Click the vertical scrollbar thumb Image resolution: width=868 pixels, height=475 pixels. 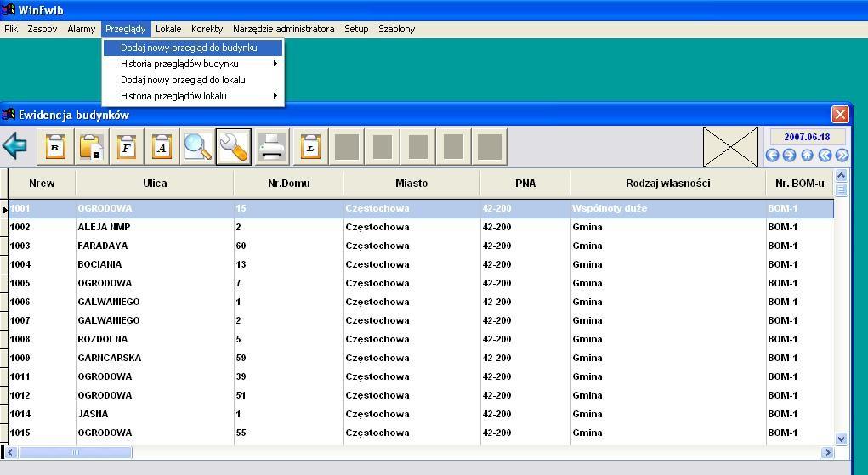841,189
